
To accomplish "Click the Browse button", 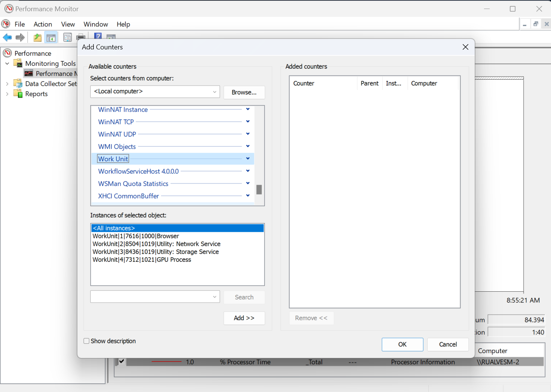I will pyautogui.click(x=244, y=92).
